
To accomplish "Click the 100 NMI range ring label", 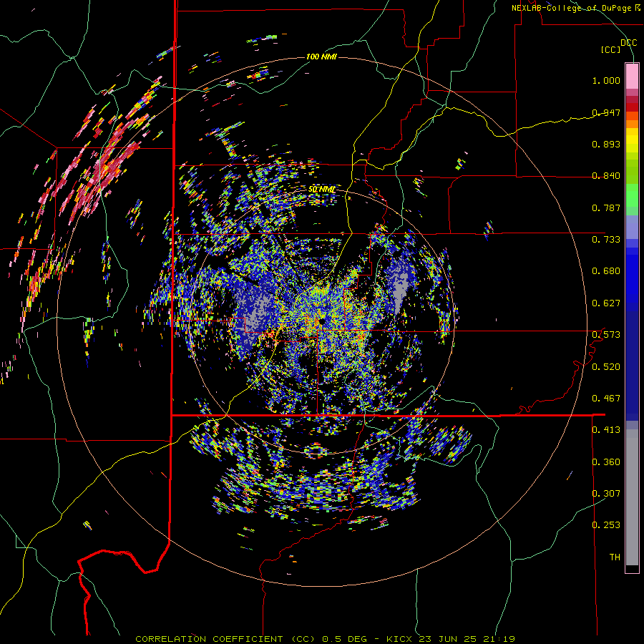I will click(x=321, y=57).
